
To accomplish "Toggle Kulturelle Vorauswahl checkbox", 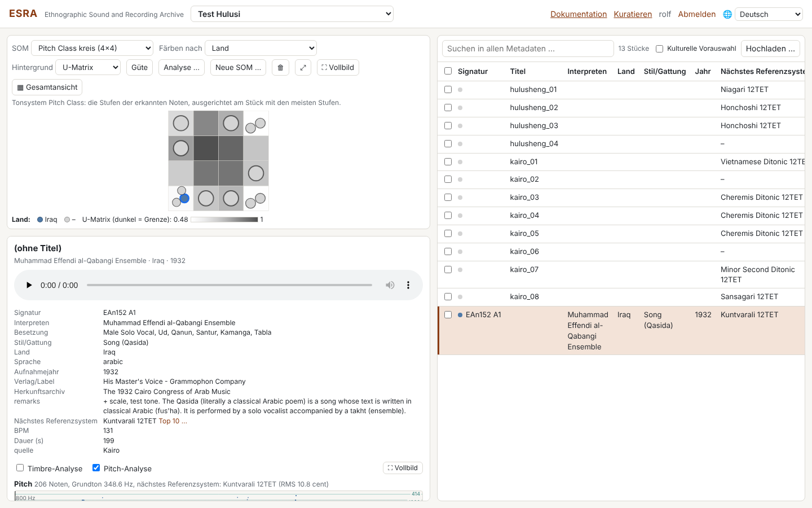I will [x=659, y=49].
